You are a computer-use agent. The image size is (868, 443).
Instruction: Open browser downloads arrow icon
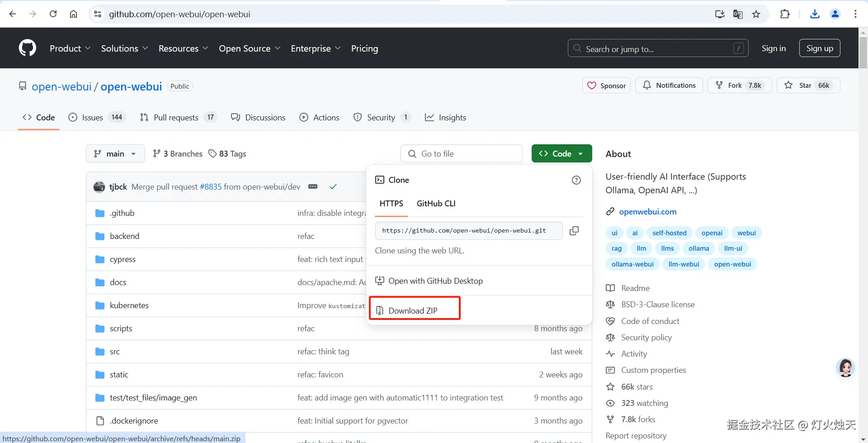815,14
